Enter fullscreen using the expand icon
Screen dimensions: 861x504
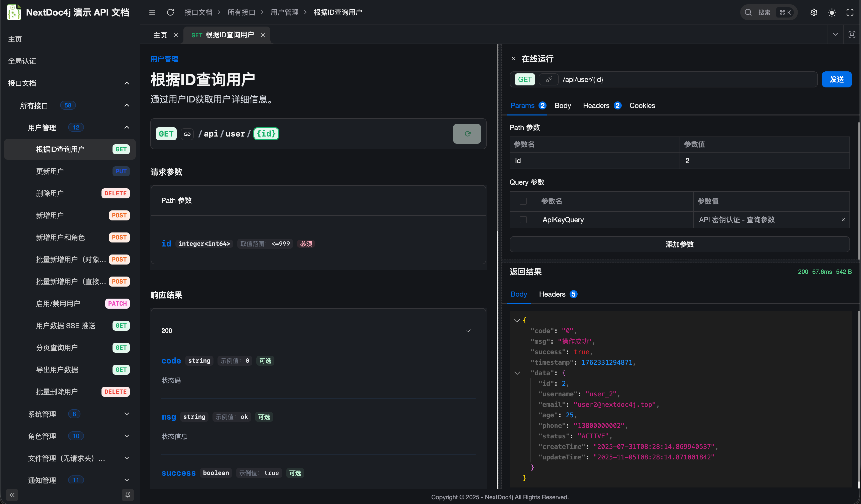coord(850,12)
